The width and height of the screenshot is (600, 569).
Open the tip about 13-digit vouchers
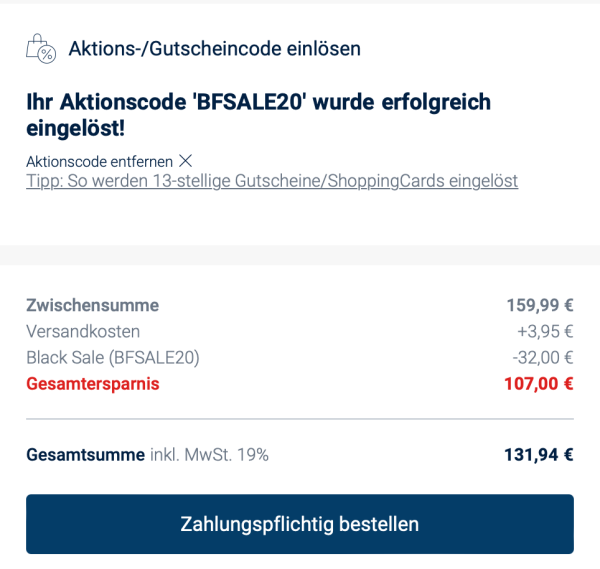click(x=272, y=181)
